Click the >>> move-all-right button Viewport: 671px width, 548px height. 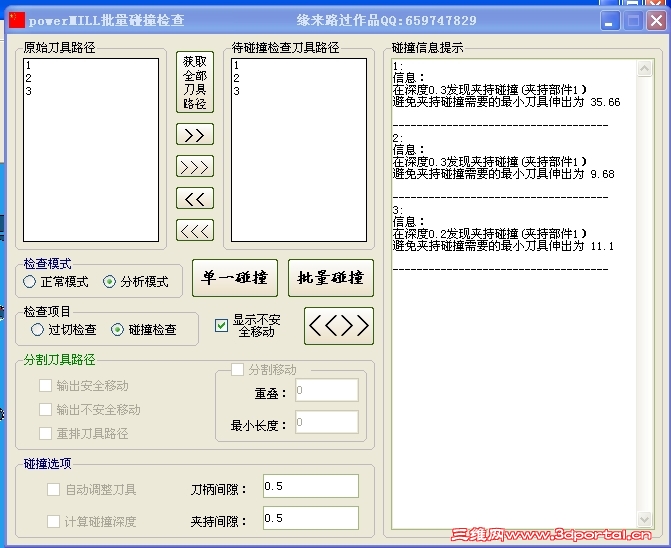click(x=195, y=166)
